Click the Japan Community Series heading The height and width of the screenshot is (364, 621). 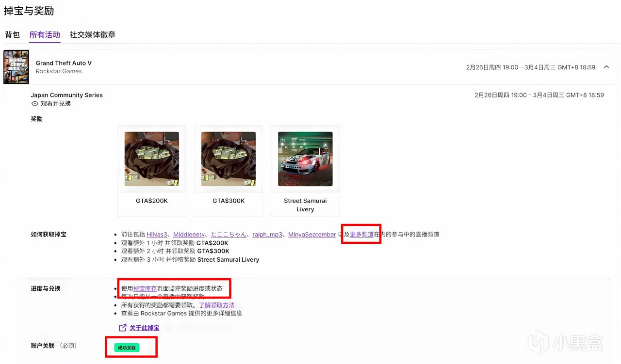pyautogui.click(x=67, y=95)
